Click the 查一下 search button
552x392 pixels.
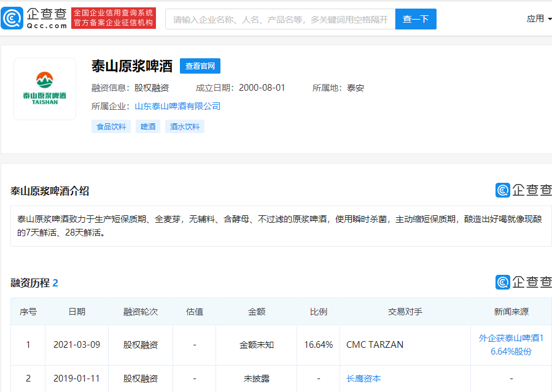[x=416, y=19]
